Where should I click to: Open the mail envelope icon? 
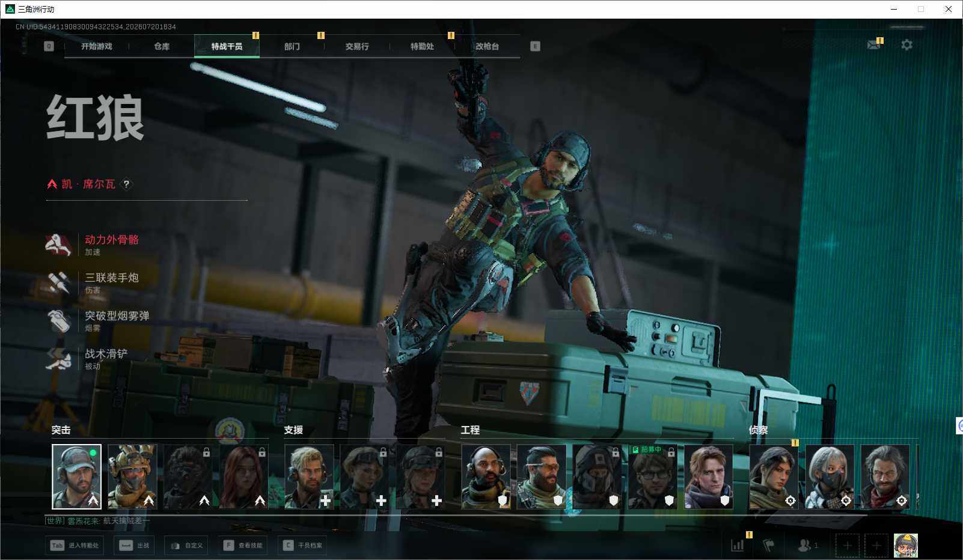pyautogui.click(x=873, y=45)
